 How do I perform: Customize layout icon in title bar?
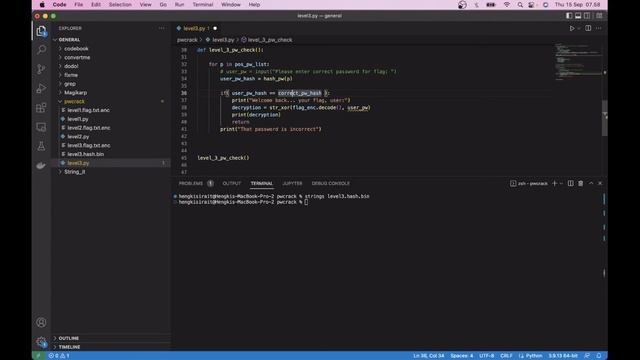point(599,16)
